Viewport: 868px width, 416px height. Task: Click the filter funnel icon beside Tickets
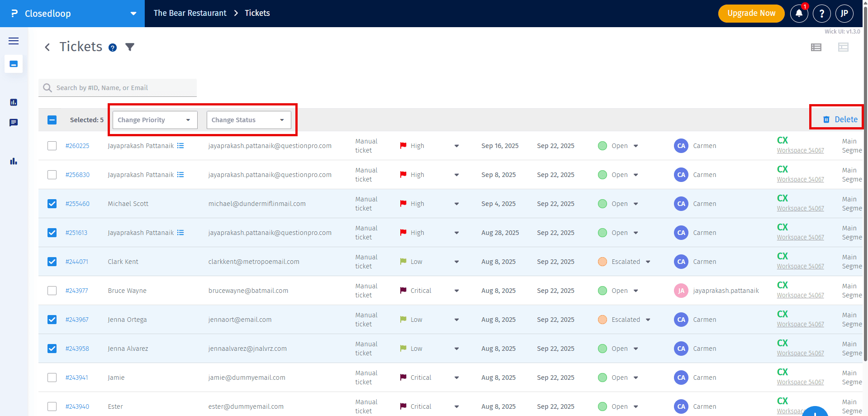[130, 47]
